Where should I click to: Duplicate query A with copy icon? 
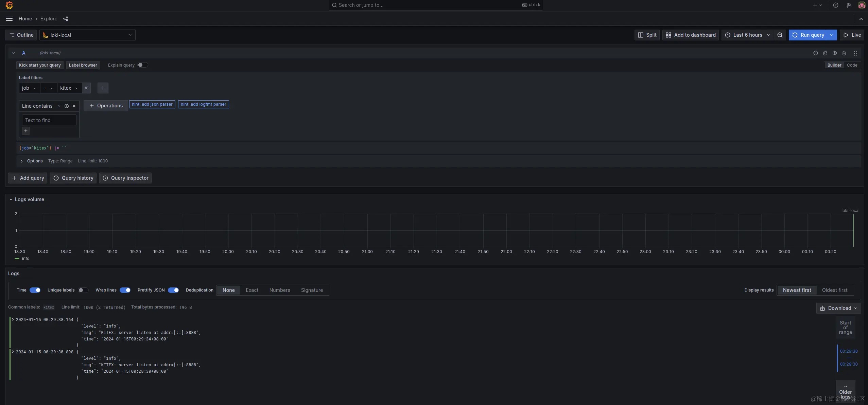click(825, 53)
